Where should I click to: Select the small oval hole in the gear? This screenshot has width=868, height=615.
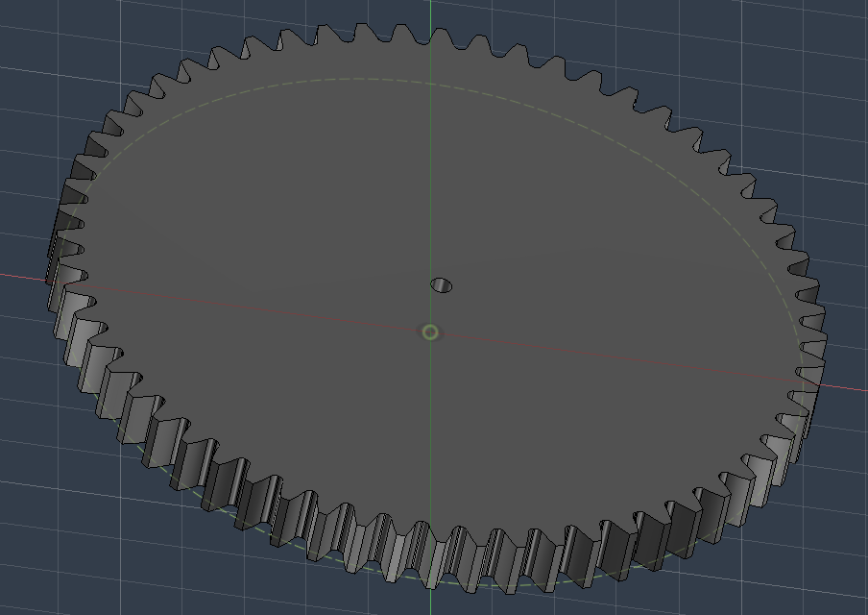click(441, 285)
